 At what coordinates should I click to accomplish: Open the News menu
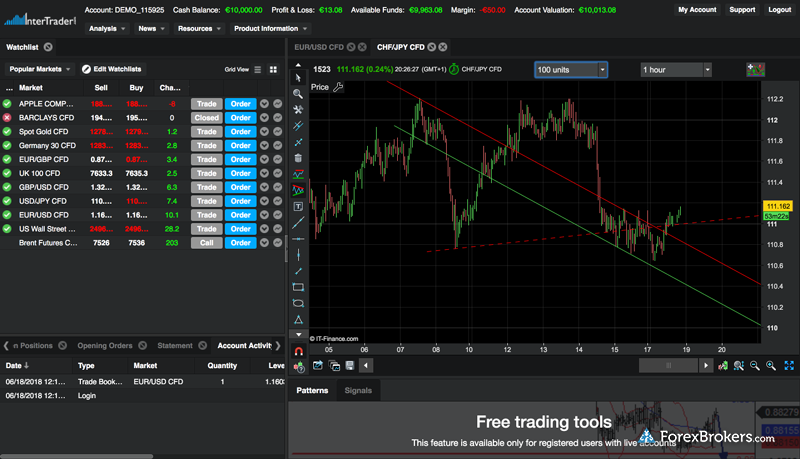point(152,29)
